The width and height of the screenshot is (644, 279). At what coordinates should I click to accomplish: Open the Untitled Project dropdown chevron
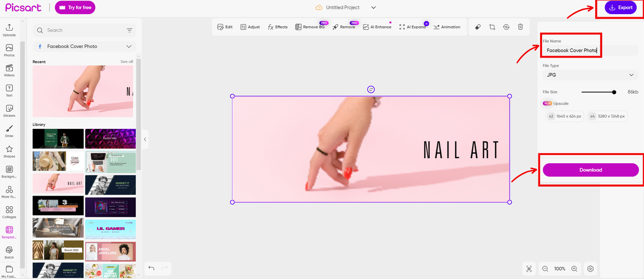[374, 8]
